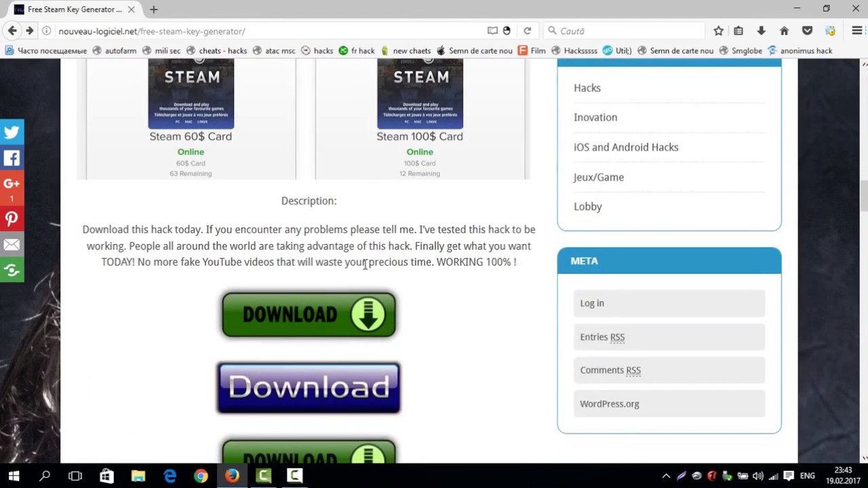Select the Steam 60$ Card image
Image resolution: width=868 pixels, height=488 pixels.
[191, 94]
